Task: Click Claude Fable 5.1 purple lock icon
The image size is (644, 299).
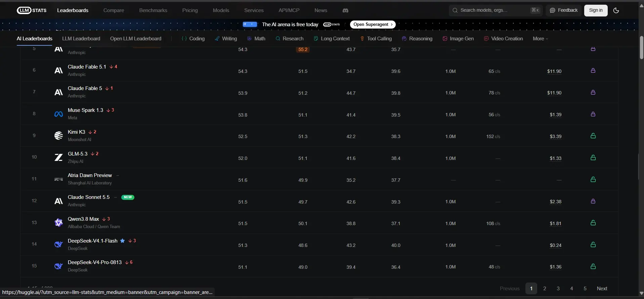Action: click(x=593, y=71)
